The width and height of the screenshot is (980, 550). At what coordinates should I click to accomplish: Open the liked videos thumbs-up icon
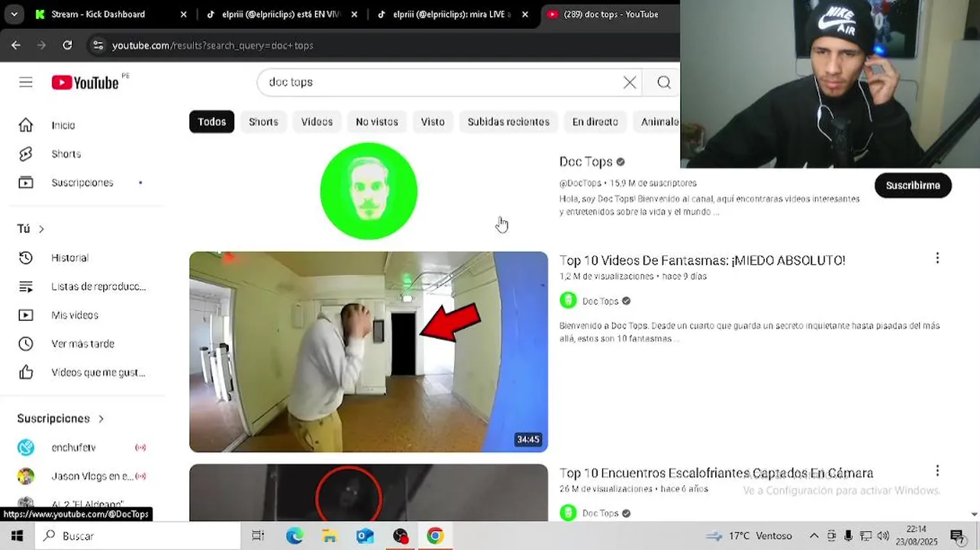[x=26, y=373]
